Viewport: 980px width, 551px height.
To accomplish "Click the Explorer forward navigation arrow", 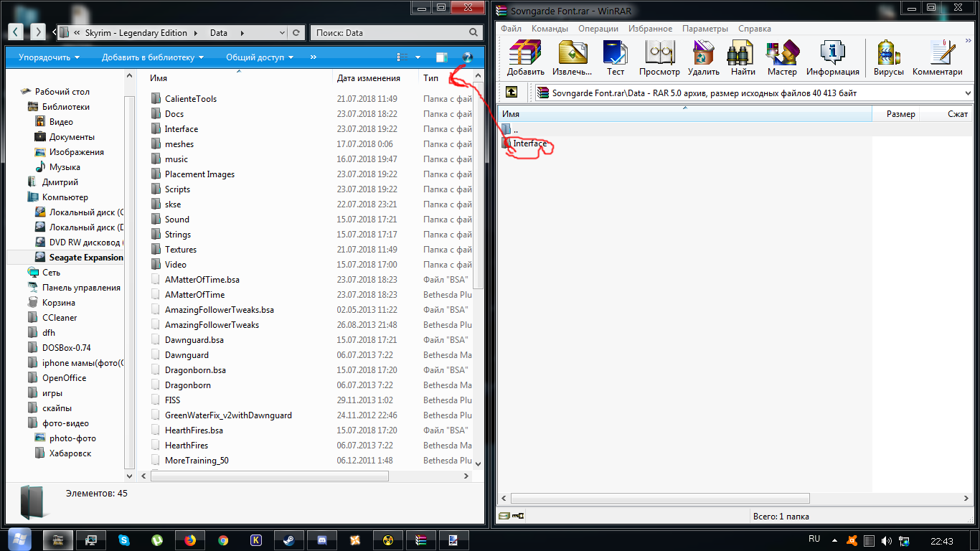I will (x=37, y=32).
